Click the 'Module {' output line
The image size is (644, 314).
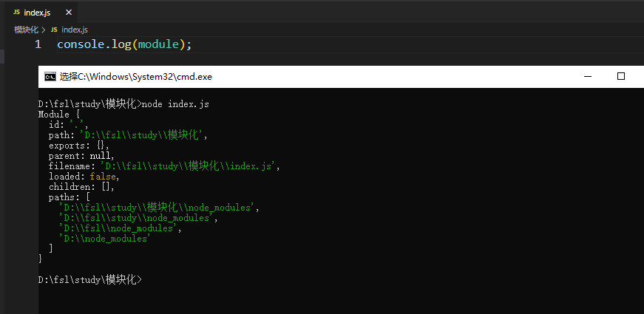pos(58,115)
